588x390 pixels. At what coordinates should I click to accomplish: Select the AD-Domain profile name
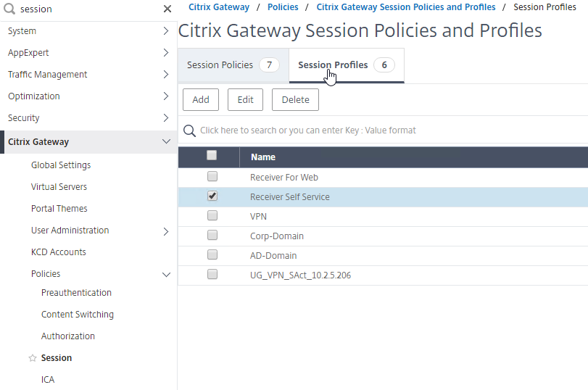(273, 256)
